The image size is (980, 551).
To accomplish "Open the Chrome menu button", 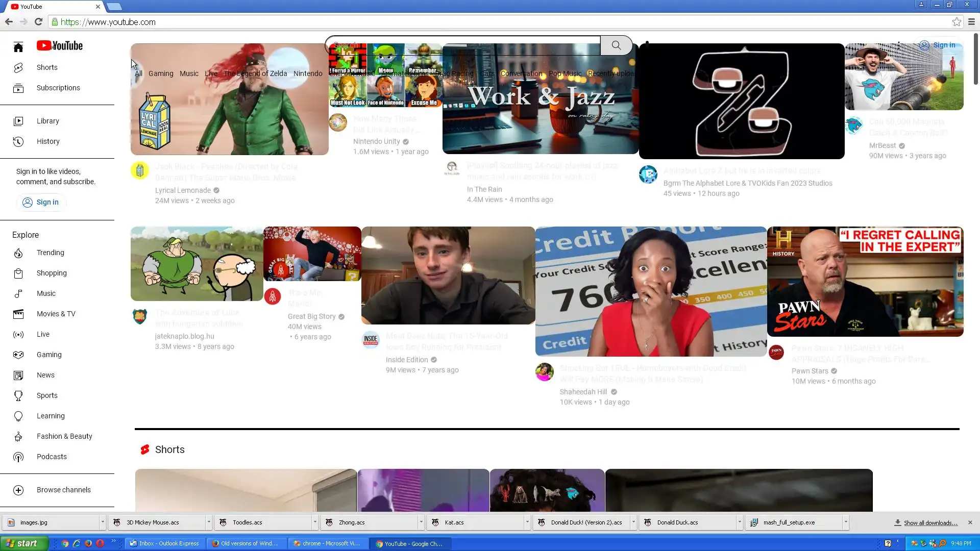I will (971, 21).
